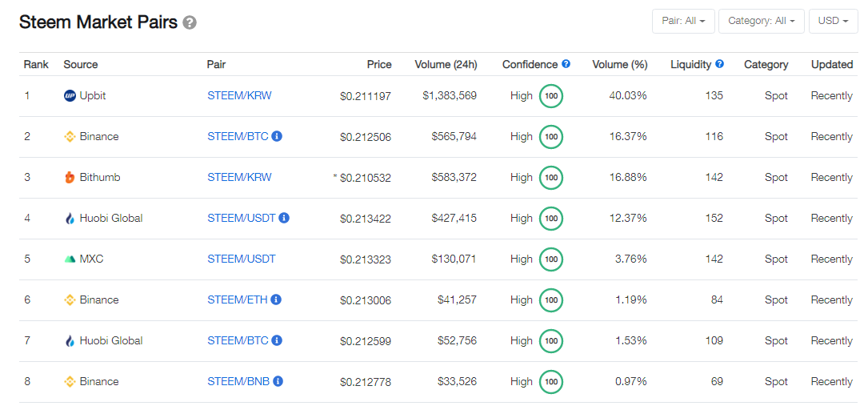Click the MXC exchange logo

(x=69, y=259)
